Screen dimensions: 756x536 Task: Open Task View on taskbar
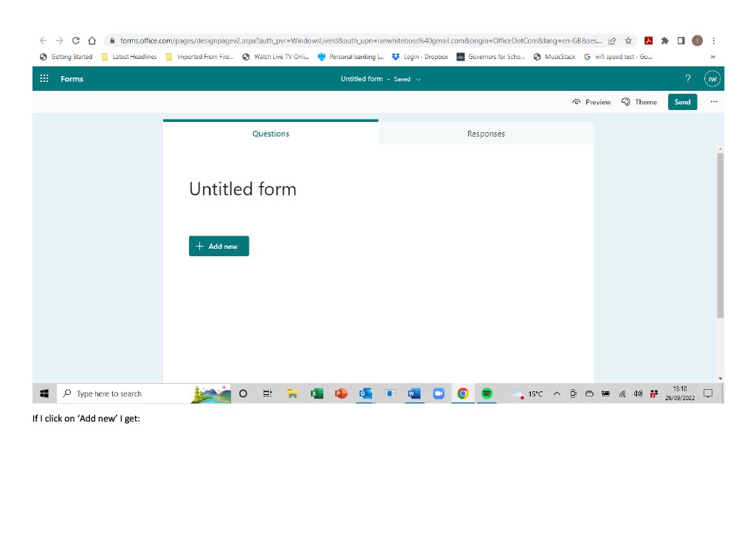click(267, 394)
